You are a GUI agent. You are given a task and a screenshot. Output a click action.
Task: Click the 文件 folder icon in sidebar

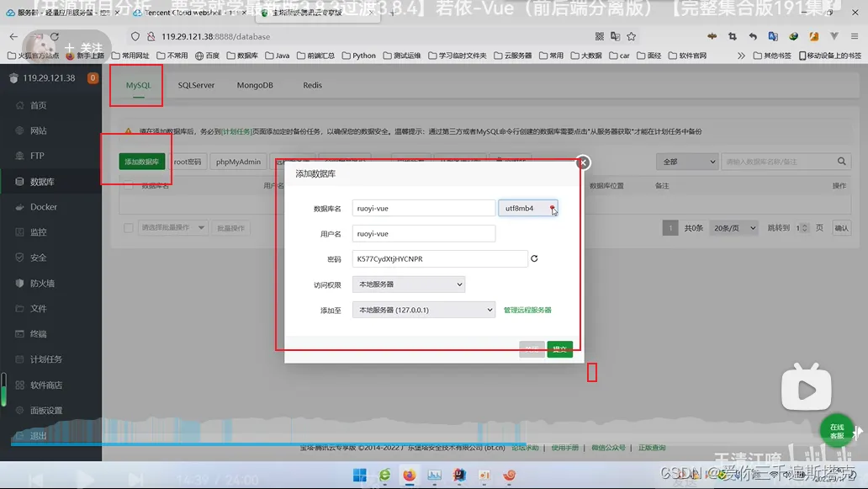pyautogui.click(x=20, y=308)
